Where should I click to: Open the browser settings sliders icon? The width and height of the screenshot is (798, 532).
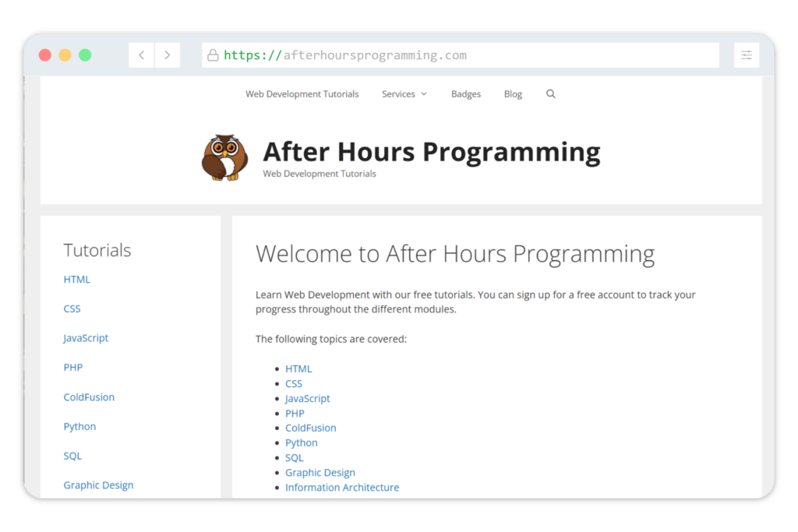coord(746,55)
